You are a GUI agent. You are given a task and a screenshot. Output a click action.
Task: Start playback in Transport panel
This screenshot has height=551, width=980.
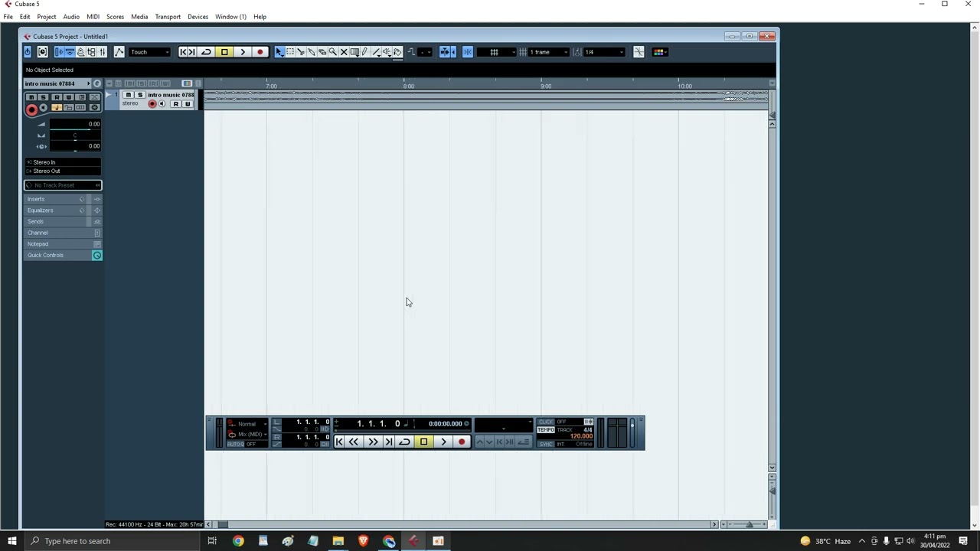pyautogui.click(x=443, y=442)
